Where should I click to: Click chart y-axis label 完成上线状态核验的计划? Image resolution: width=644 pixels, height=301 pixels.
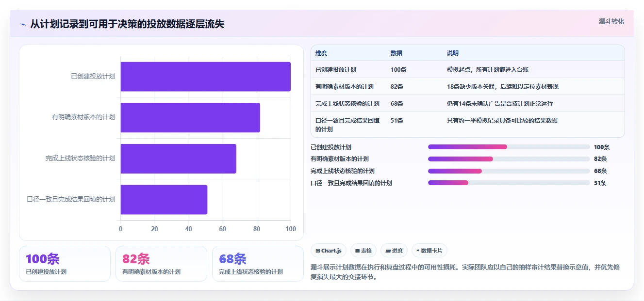pyautogui.click(x=81, y=158)
